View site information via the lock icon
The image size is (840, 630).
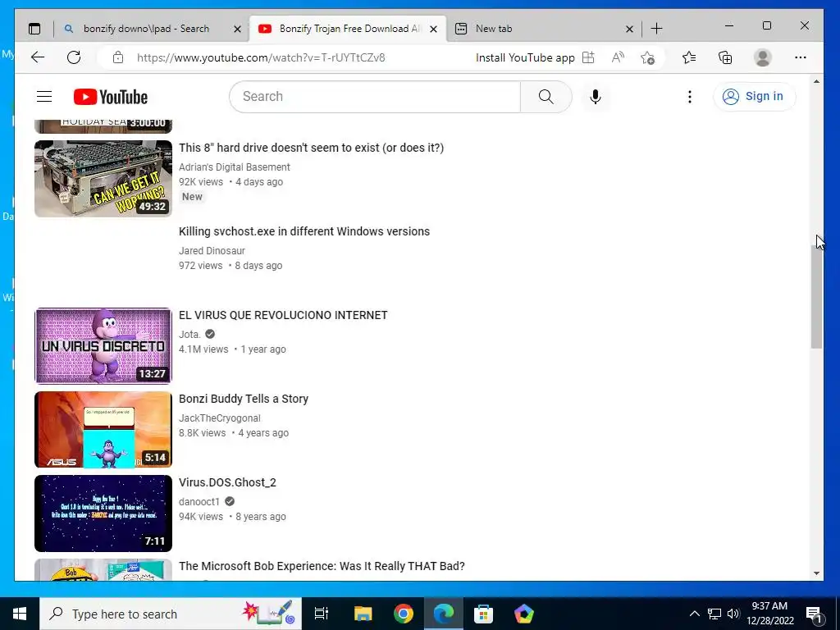pos(118,57)
